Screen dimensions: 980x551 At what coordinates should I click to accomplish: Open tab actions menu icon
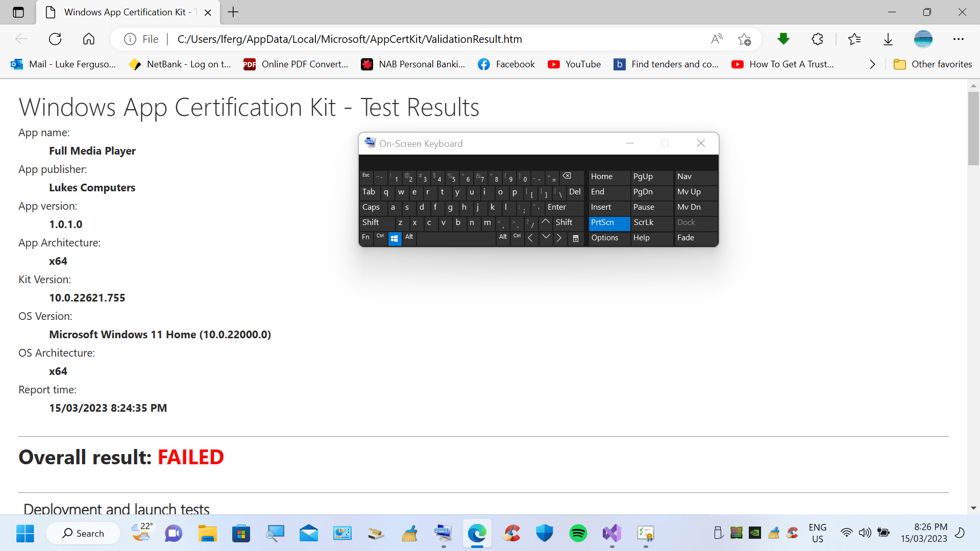pyautogui.click(x=18, y=12)
